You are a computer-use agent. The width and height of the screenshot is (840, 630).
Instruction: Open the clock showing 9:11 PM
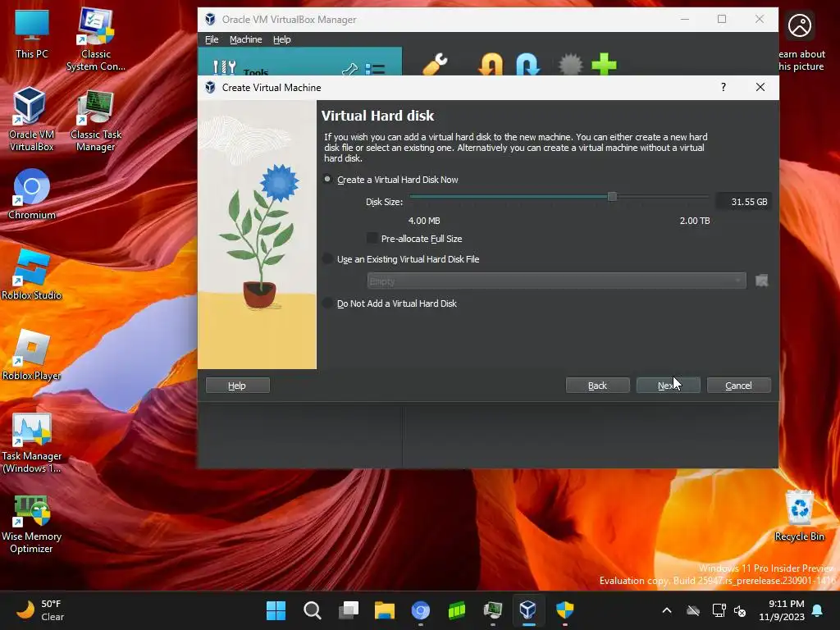(782, 610)
